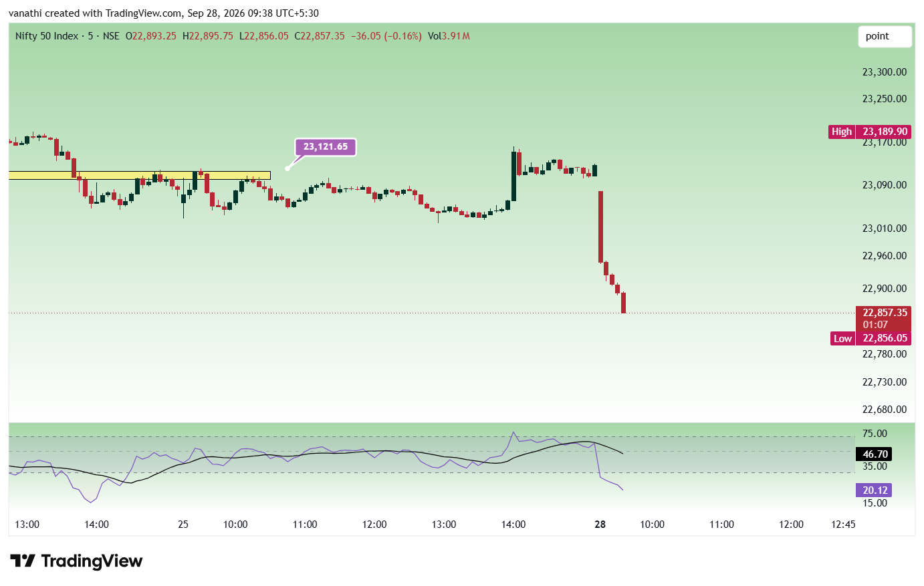Click the High 23,189.90 price label

coord(870,132)
